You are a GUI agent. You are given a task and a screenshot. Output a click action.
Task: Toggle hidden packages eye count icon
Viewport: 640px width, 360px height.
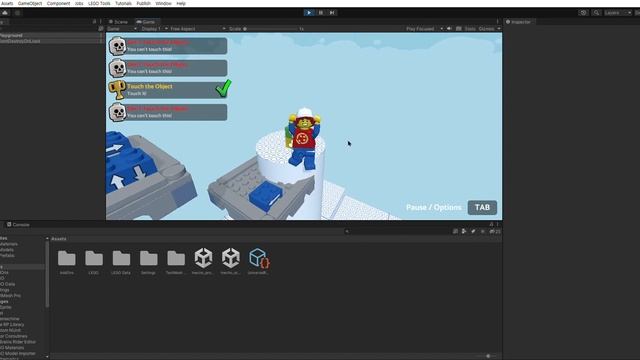[x=495, y=231]
